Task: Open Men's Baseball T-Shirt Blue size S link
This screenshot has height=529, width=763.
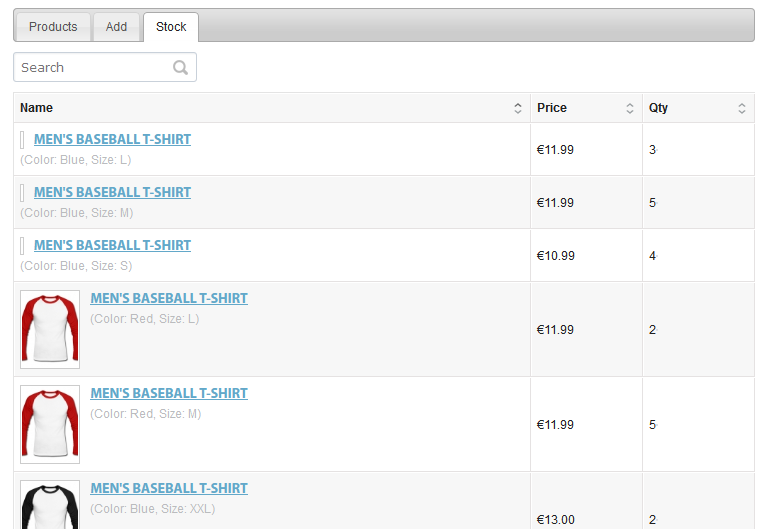Action: (x=112, y=245)
